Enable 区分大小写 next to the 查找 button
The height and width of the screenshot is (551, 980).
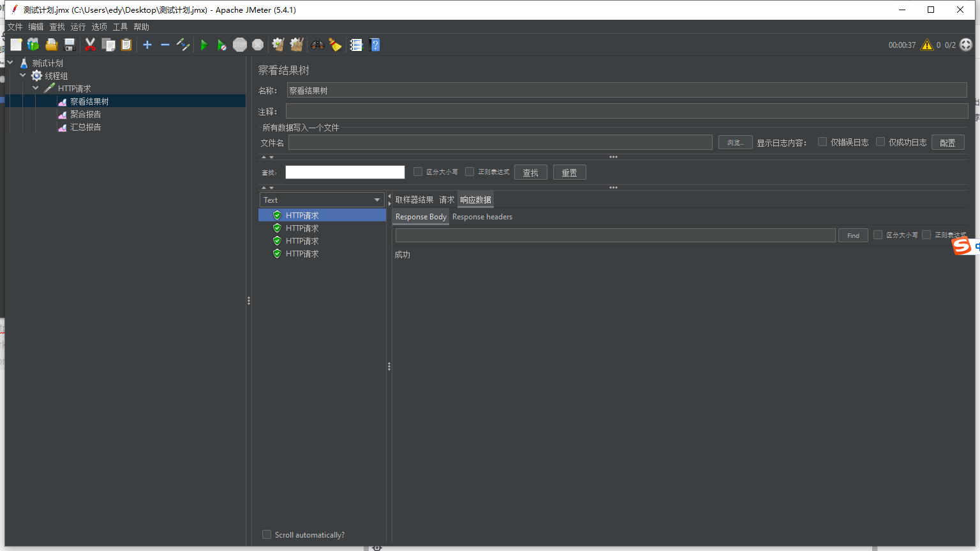point(418,172)
